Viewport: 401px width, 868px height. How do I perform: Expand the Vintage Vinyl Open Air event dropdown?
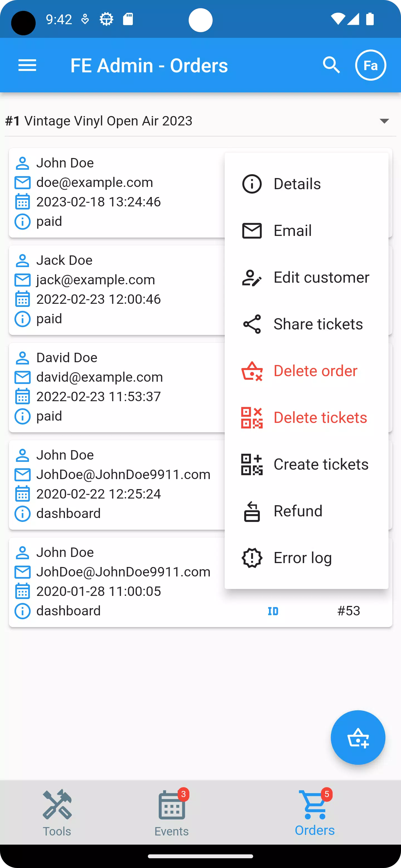point(384,121)
